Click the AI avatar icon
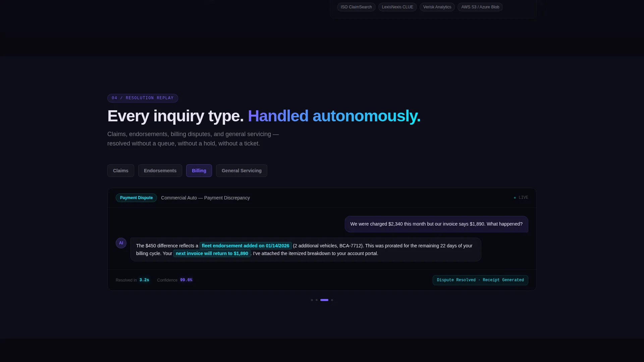644x362 pixels. [121, 243]
